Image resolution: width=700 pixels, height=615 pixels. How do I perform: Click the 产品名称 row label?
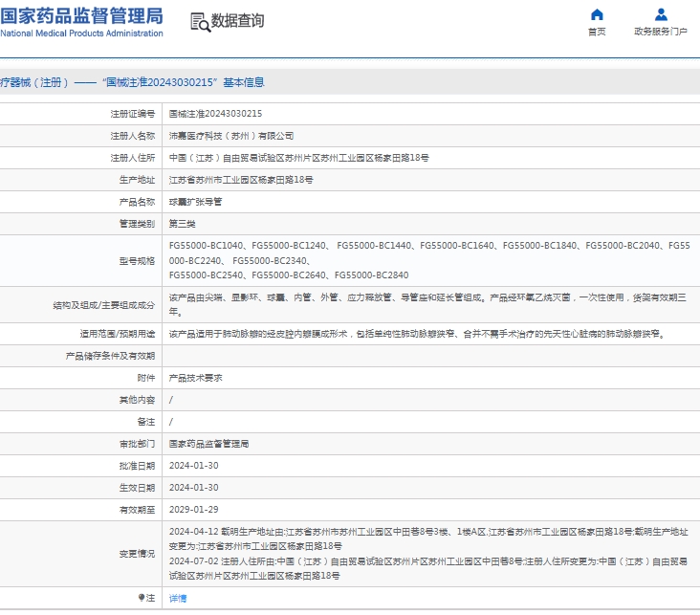pyautogui.click(x=137, y=202)
